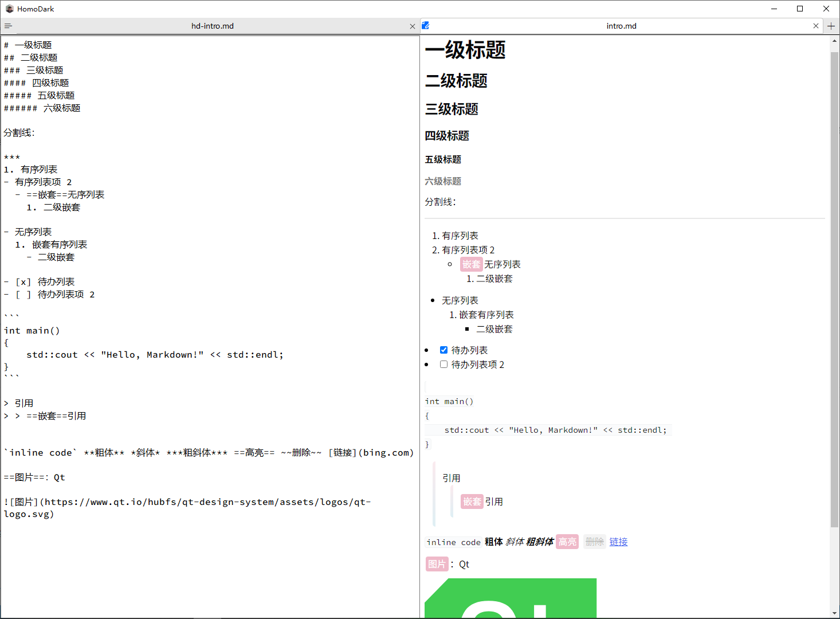Click the add new tab plus button

click(x=831, y=26)
